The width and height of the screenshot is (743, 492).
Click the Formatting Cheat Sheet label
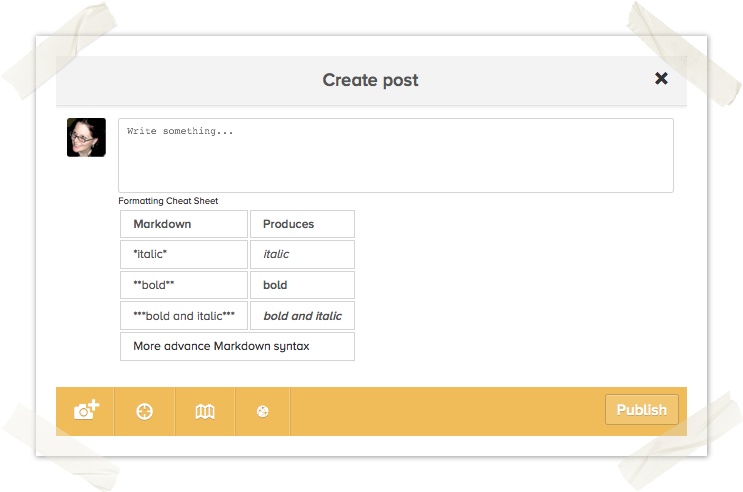(x=168, y=201)
